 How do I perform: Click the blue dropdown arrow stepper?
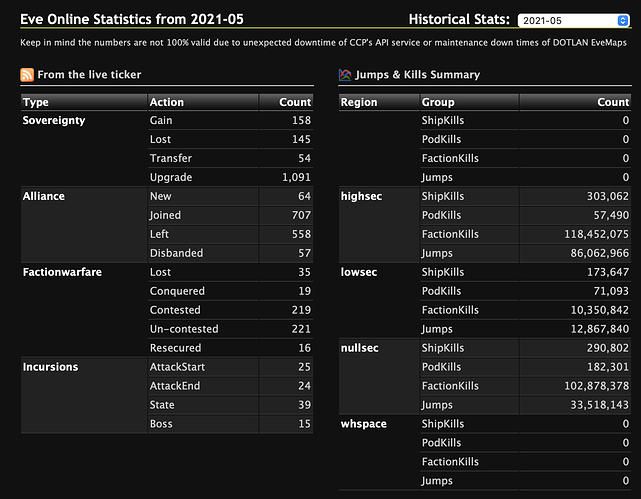coord(623,20)
